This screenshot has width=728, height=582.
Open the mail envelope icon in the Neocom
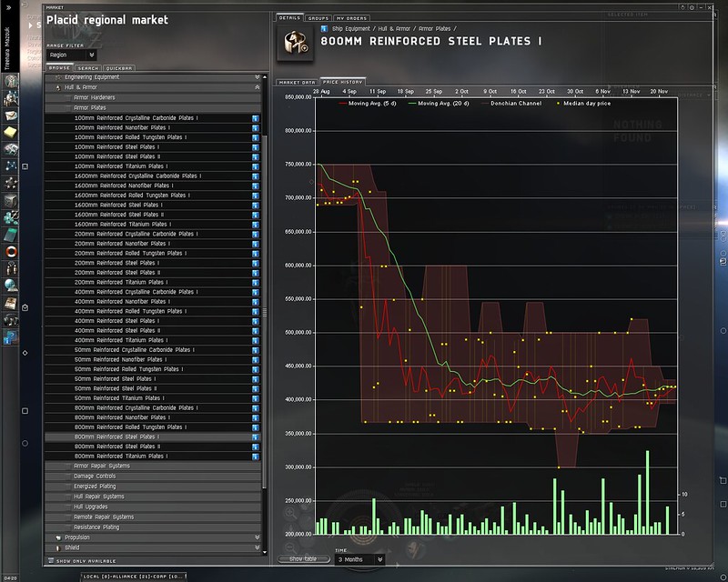point(11,115)
